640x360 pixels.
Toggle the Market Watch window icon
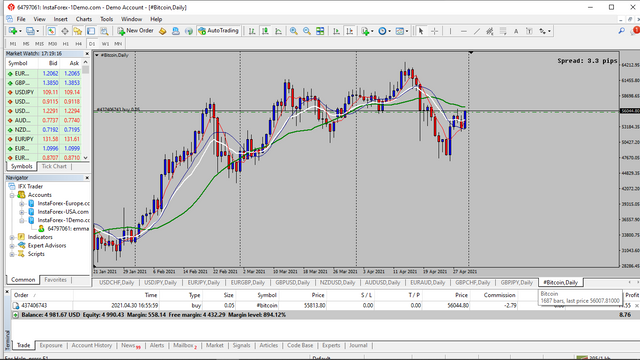coord(51,31)
